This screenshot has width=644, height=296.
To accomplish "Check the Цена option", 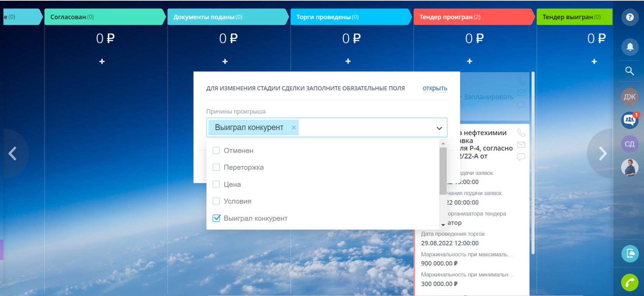I will [x=216, y=184].
